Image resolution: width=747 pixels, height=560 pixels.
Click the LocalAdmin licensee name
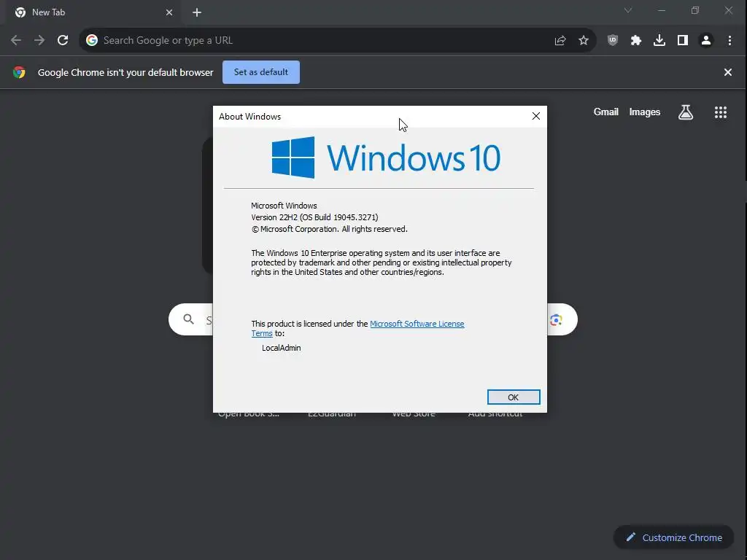click(x=281, y=348)
